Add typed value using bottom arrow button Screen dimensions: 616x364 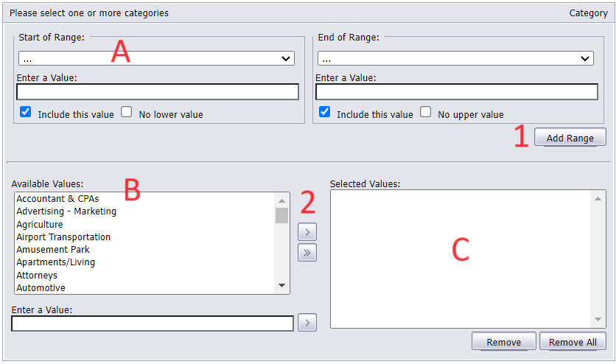tap(307, 323)
